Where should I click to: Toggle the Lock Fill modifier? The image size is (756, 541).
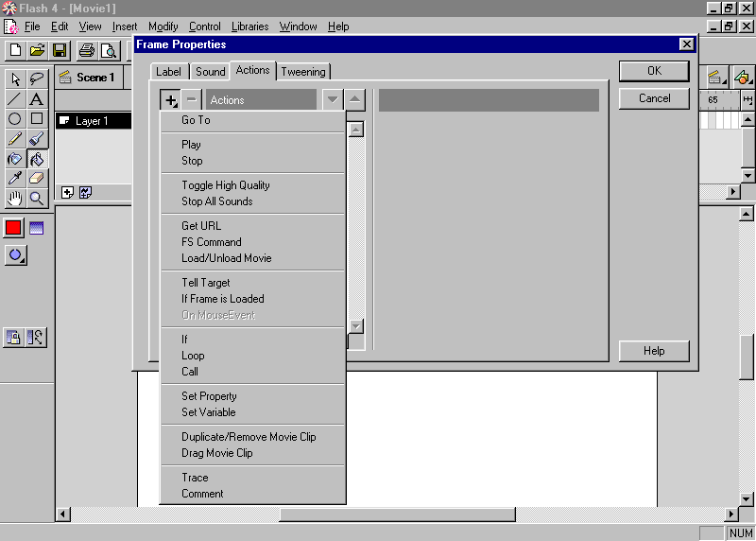click(x=14, y=338)
